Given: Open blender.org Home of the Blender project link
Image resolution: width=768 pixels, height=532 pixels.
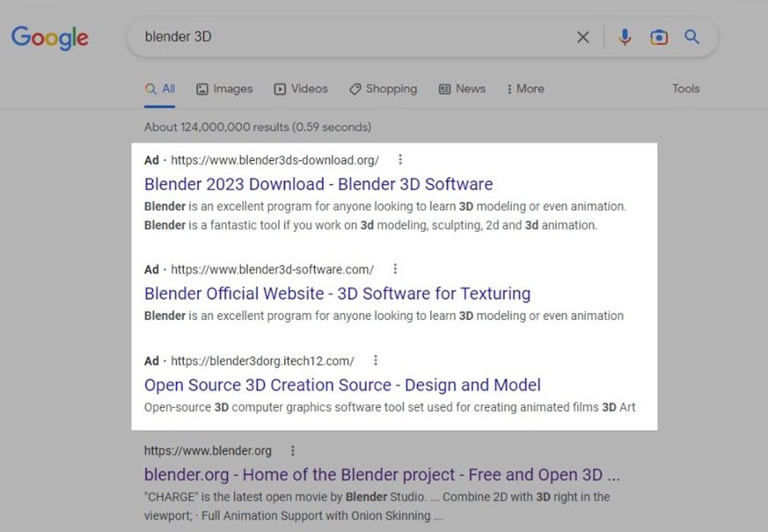Looking at the screenshot, I should (382, 474).
